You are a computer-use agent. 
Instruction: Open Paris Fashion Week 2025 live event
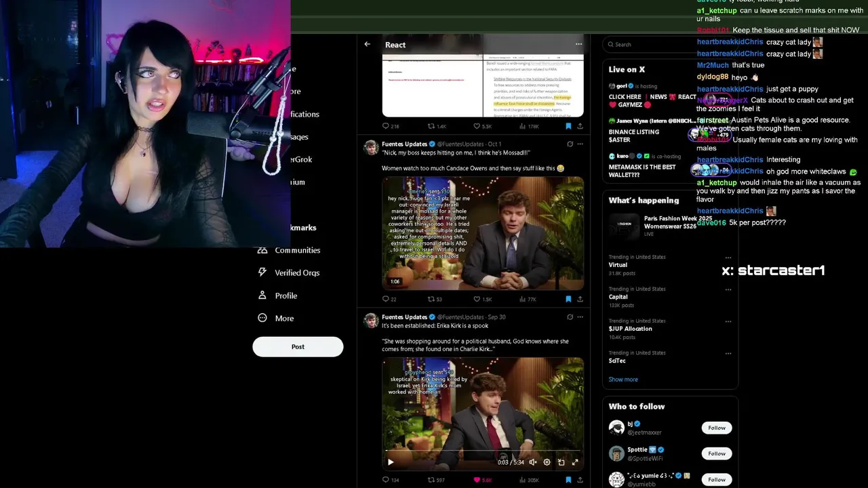coord(669,226)
